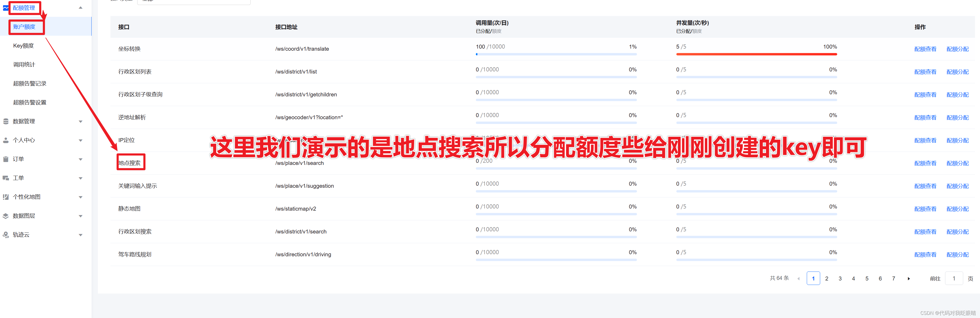Open the 调用统计 menu item
The width and height of the screenshot is (980, 318).
24,64
